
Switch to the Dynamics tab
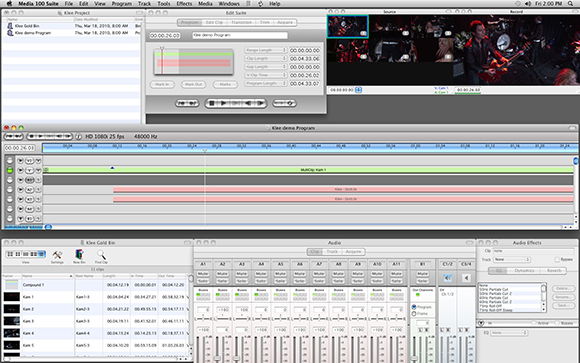click(x=524, y=270)
